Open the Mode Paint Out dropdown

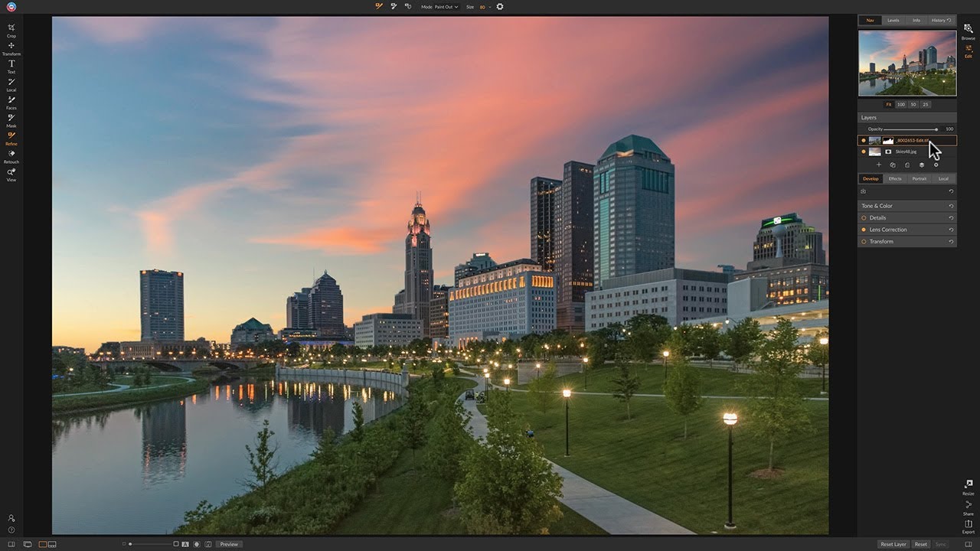[445, 7]
